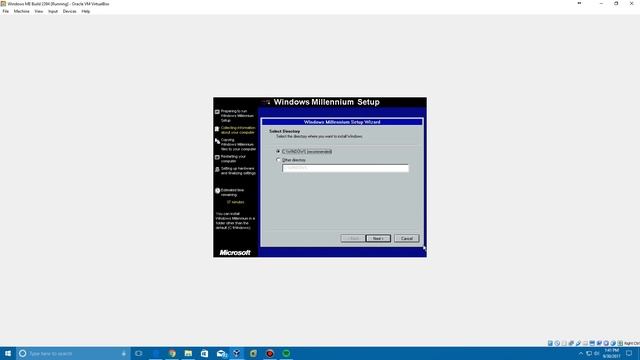Open the View menu
The image size is (640, 360).
click(39, 11)
